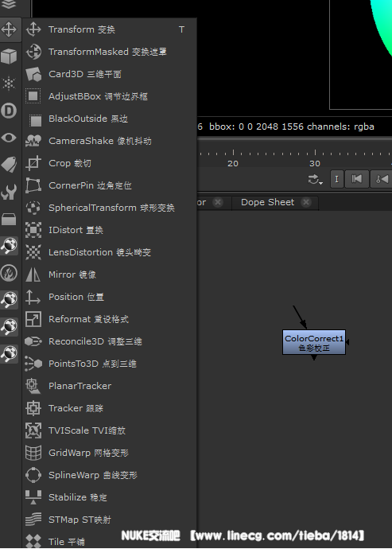Click the Crop node icon
This screenshot has width=392, height=549.
click(x=33, y=163)
